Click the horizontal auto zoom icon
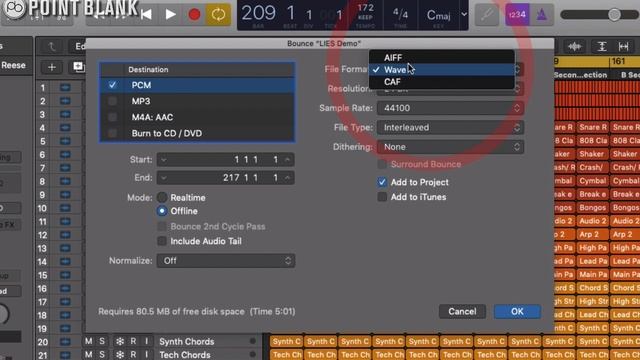 point(623,47)
